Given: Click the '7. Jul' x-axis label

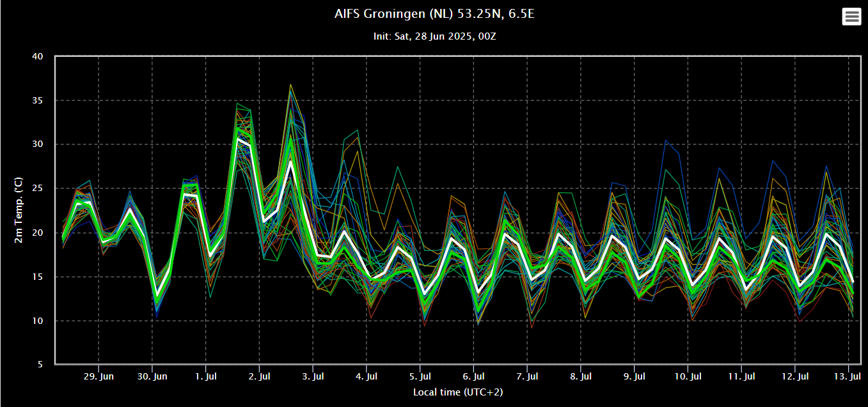Looking at the screenshot, I should tap(527, 376).
